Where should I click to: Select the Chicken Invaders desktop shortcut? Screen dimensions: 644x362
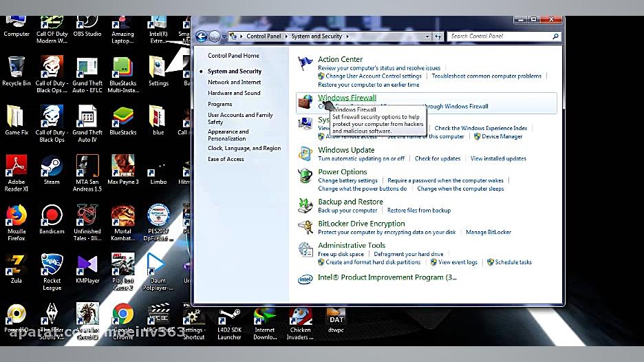click(300, 324)
